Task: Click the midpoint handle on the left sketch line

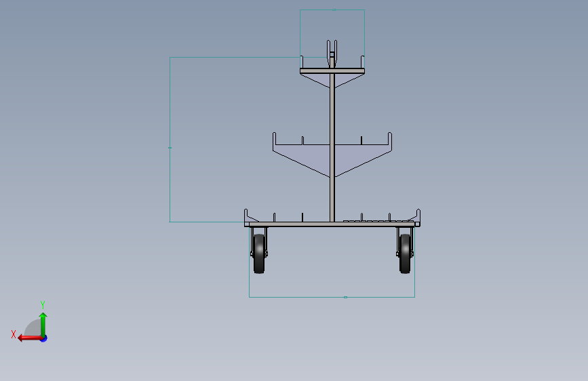Action: 170,148
